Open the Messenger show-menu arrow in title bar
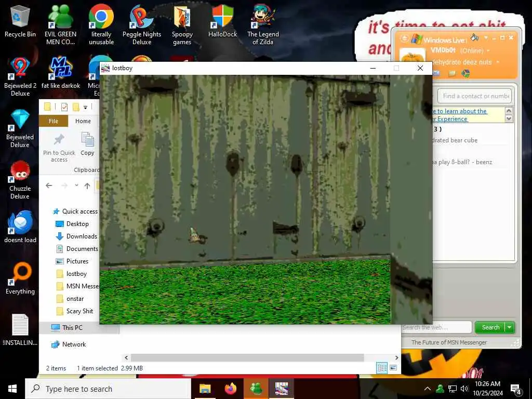The height and width of the screenshot is (399, 532). [x=486, y=37]
